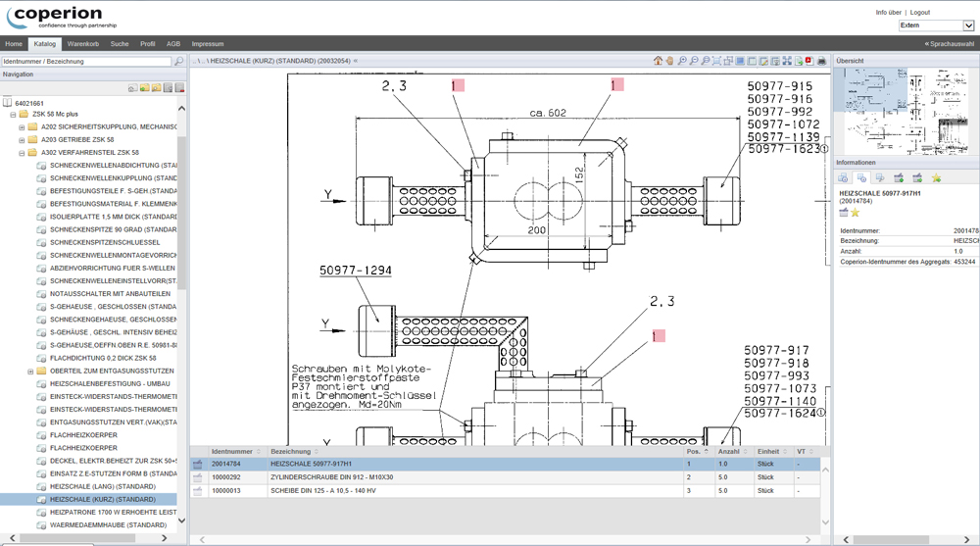The height and width of the screenshot is (546, 980).
Task: Open Sprachauswahl language selection
Action: click(949, 44)
